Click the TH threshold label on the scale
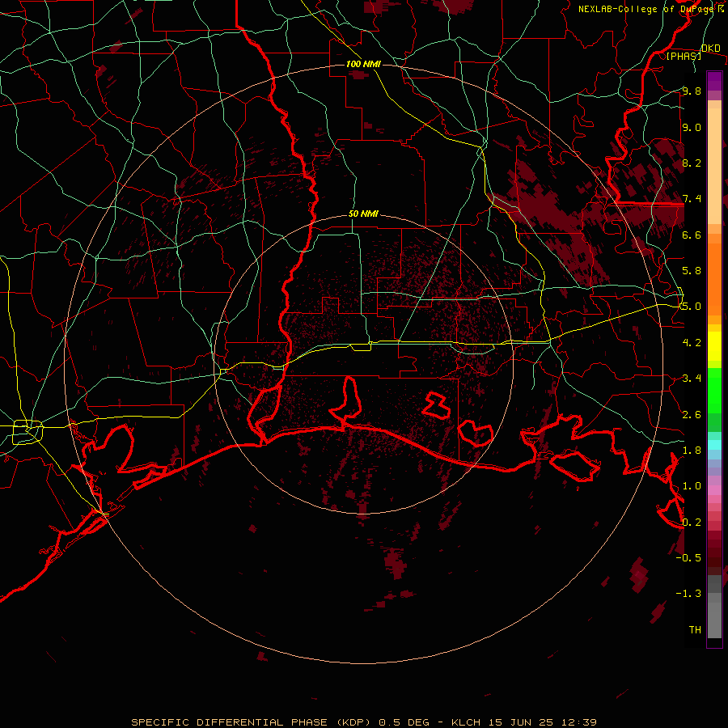Image resolution: width=728 pixels, height=728 pixels. [695, 629]
